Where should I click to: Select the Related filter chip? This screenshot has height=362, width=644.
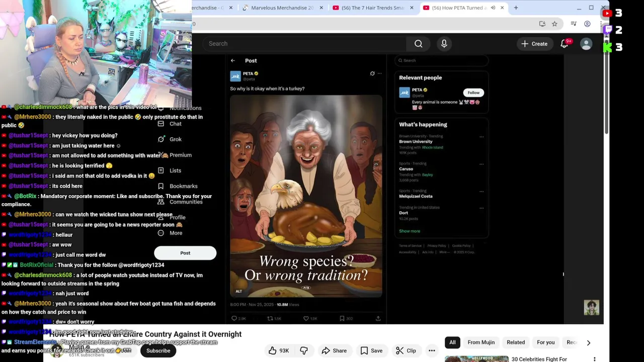pos(516,342)
